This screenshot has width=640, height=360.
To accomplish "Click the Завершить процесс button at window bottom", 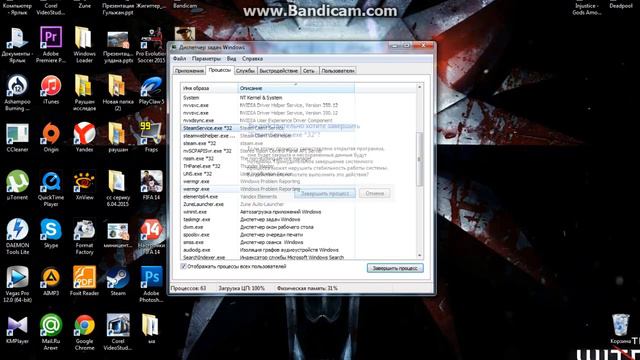I will coord(395,268).
